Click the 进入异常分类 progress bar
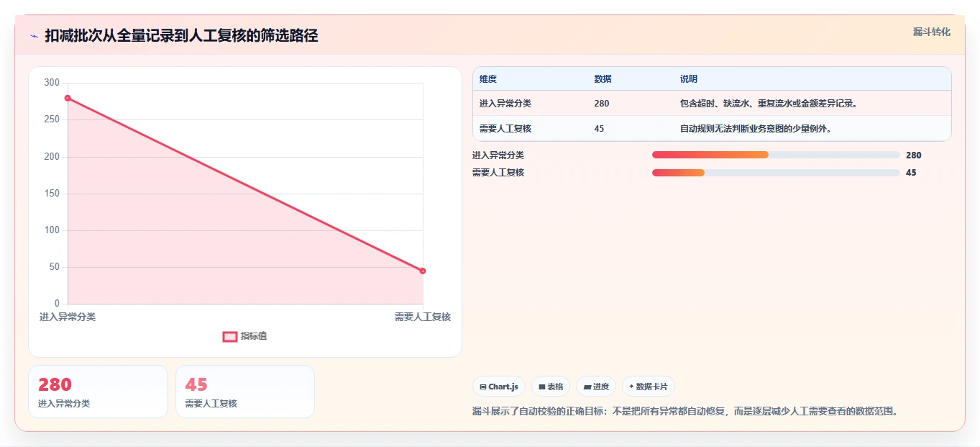980x447 pixels. tap(776, 155)
